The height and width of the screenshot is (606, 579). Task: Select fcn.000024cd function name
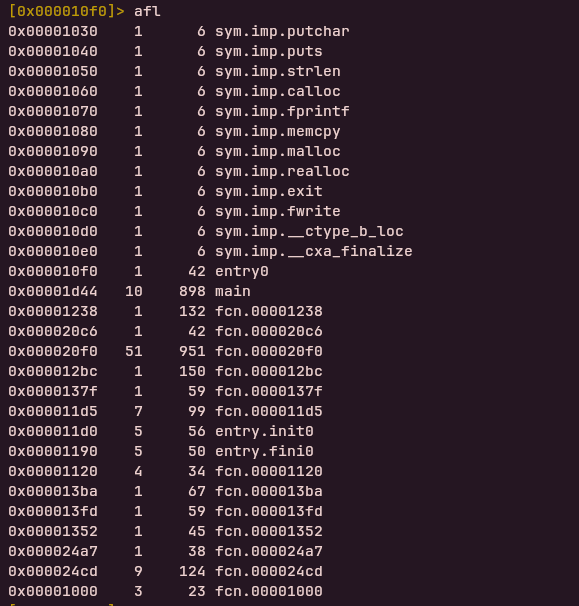click(269, 572)
